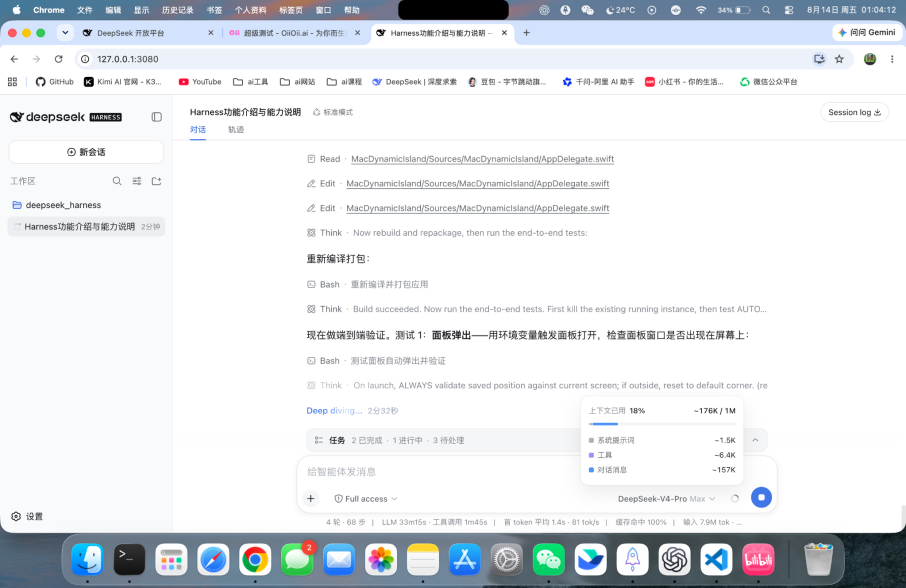Viewport: 906px width, 588px height.
Task: Open Chrome three-dot menu
Action: coord(892,59)
